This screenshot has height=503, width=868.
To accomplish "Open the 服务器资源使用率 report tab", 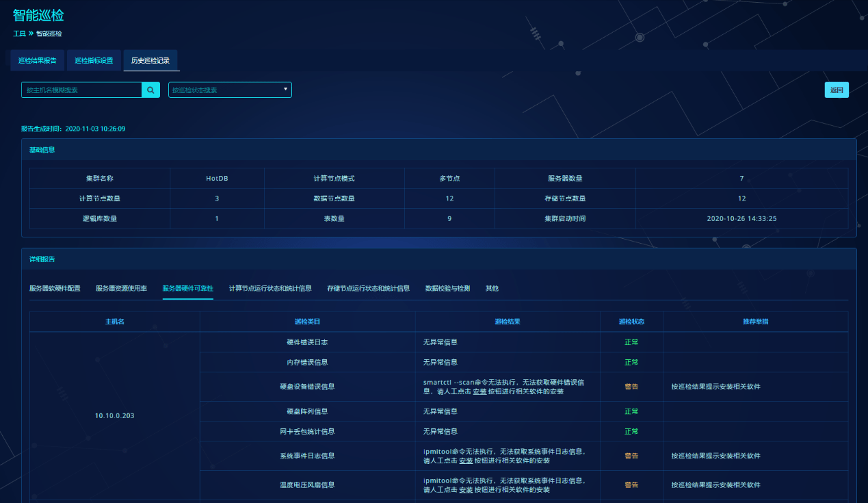I will [x=122, y=289].
